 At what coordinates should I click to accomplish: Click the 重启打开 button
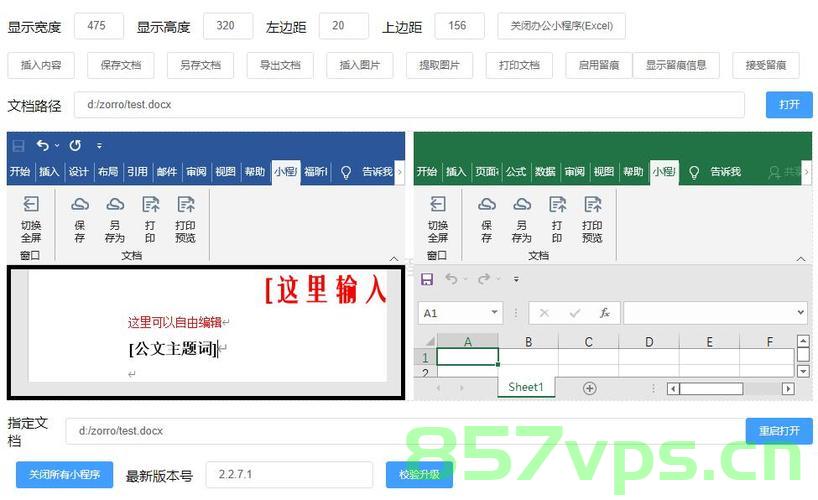(779, 431)
